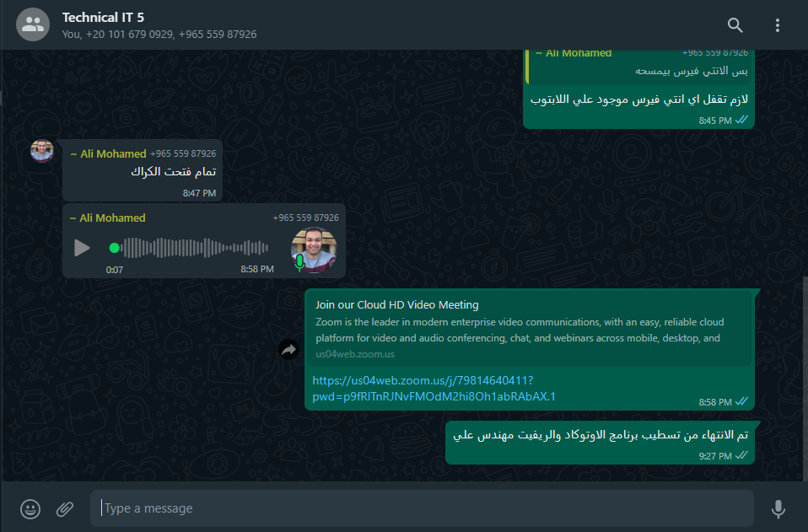This screenshot has height=532, width=808.
Task: Click phone number +965 559 87926 on voice message
Action: point(305,218)
